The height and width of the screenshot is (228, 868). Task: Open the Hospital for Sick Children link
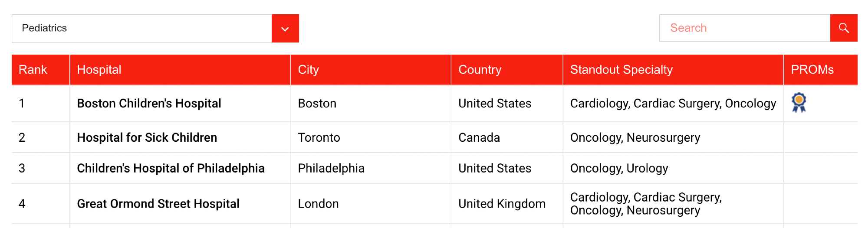[x=147, y=138]
